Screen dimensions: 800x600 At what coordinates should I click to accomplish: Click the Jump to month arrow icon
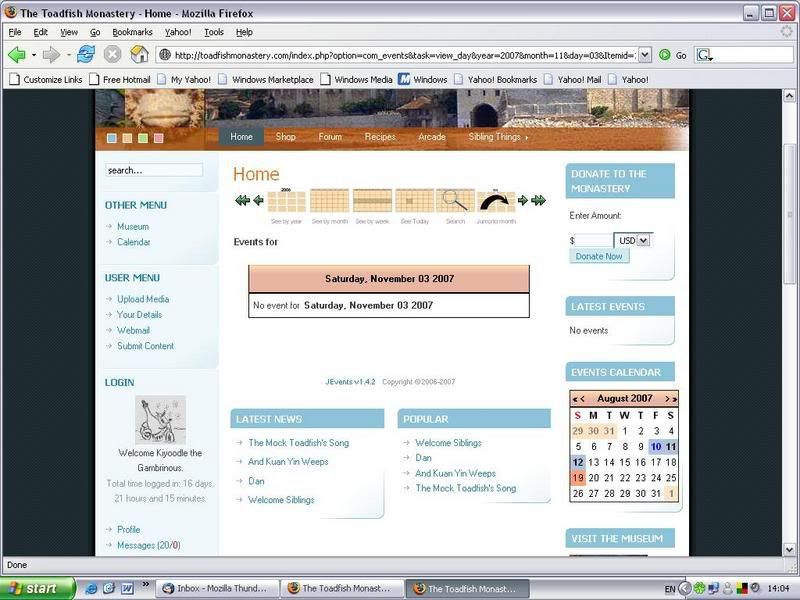(496, 201)
